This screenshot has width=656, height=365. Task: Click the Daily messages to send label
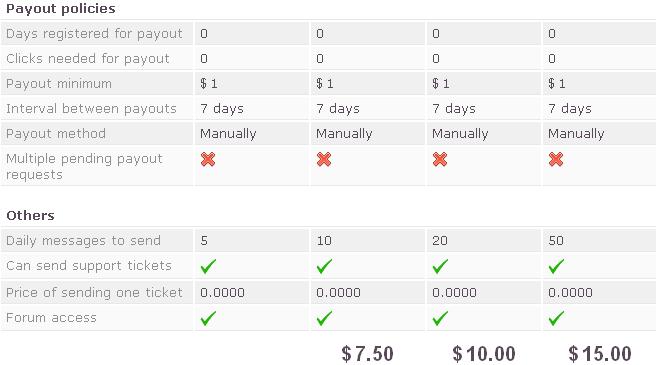tap(83, 241)
